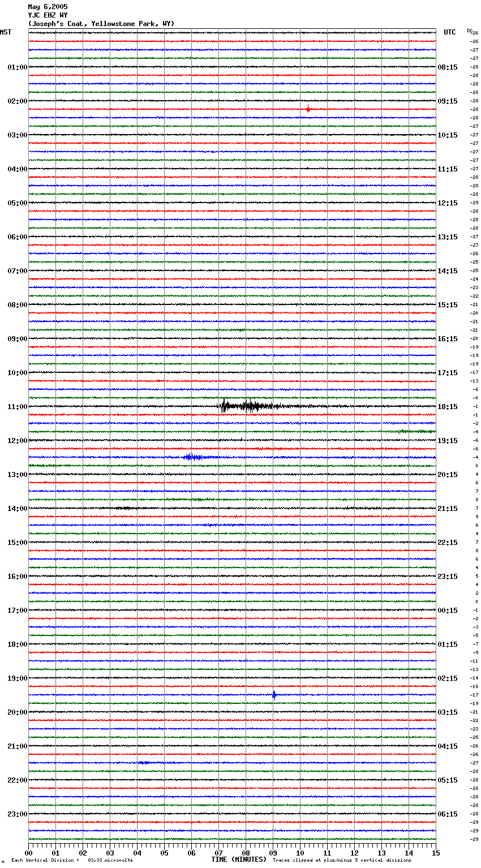Select the 07:00 MST time label
481x868 pixels.
[18, 271]
